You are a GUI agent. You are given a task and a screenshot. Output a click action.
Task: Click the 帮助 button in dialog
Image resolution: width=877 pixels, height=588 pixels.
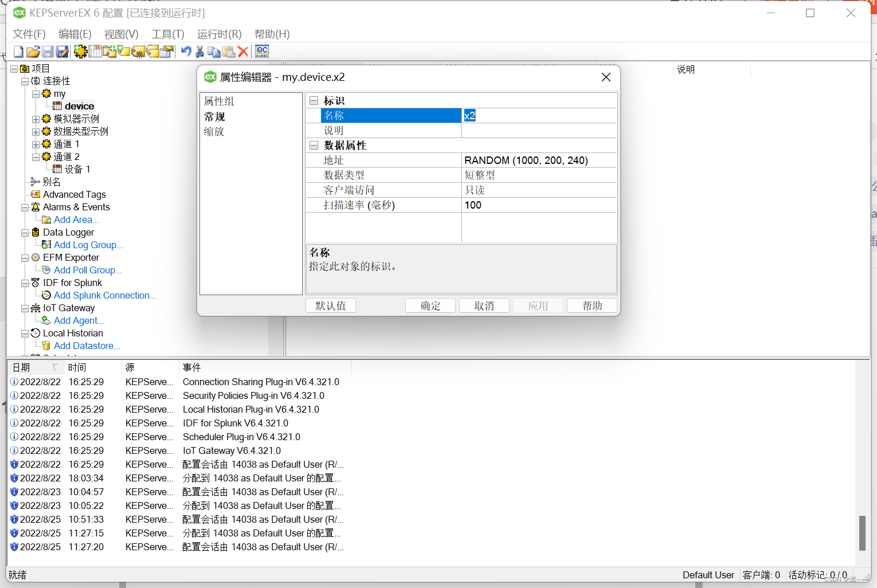coord(592,306)
